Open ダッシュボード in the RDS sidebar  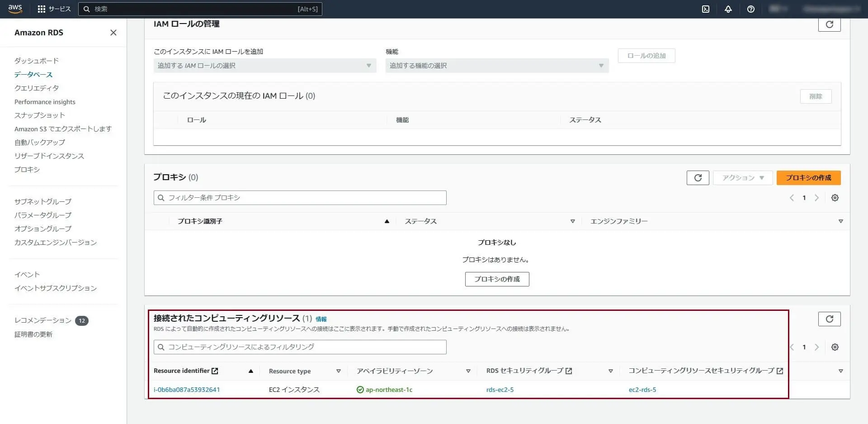[37, 61]
